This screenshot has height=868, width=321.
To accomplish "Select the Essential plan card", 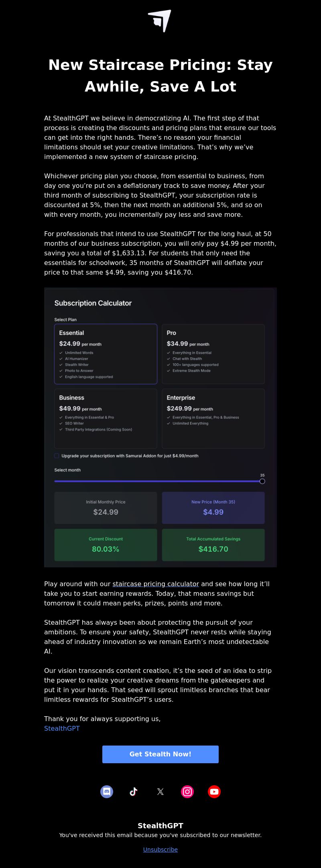I will pos(106,354).
